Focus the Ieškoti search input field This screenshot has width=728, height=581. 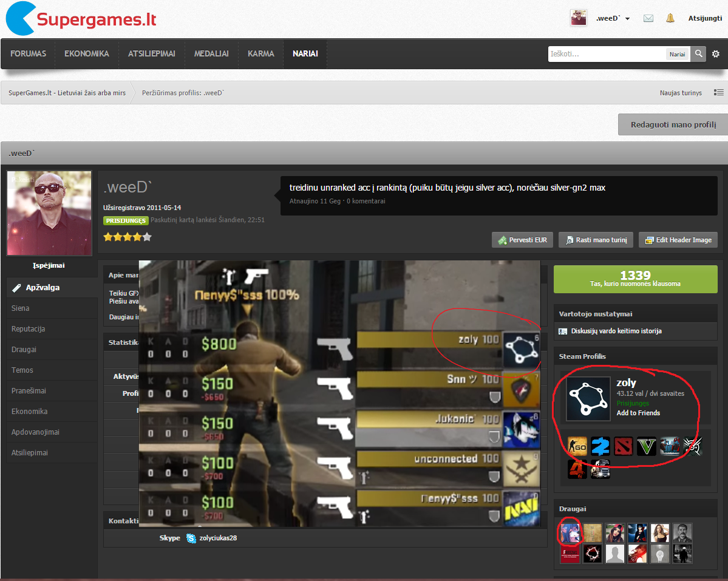click(607, 54)
